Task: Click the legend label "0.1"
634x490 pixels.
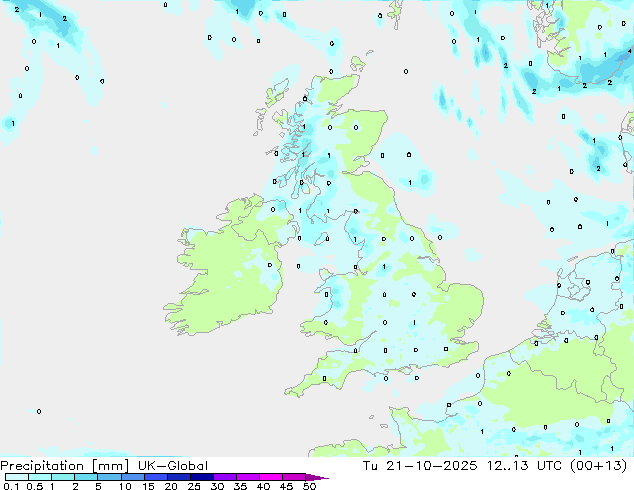Action: [11, 486]
